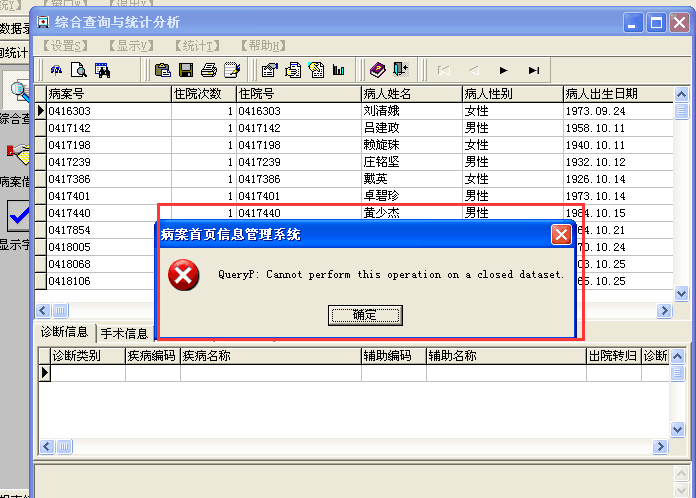The width and height of the screenshot is (696, 498).
Task: Click the 辅助编码 column header
Action: point(394,356)
